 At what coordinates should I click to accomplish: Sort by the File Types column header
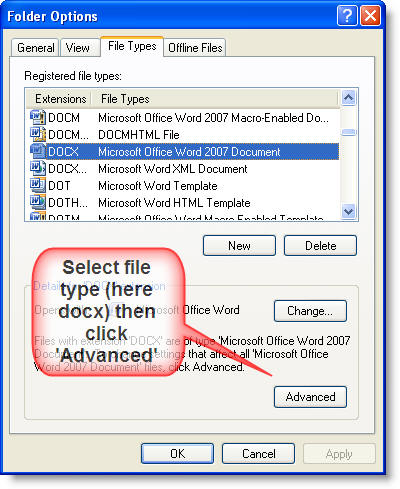[x=213, y=99]
